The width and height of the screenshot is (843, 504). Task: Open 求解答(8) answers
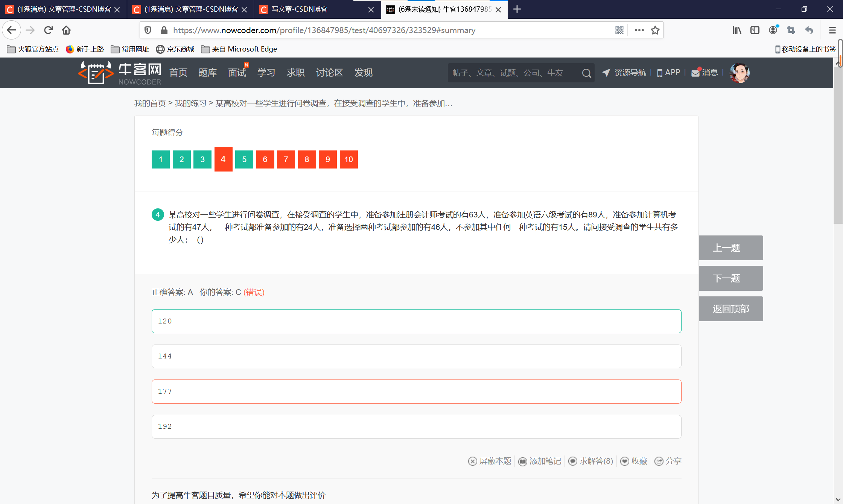click(591, 461)
